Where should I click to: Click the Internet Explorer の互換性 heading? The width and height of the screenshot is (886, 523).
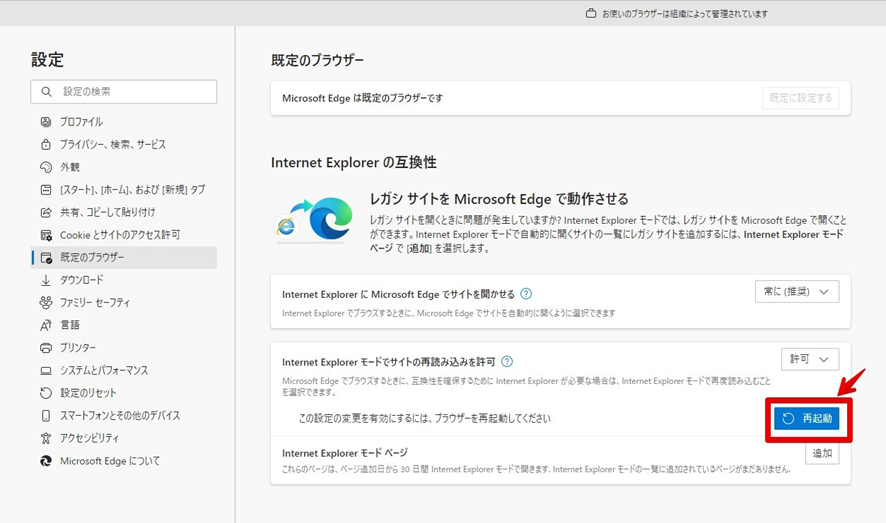[354, 163]
